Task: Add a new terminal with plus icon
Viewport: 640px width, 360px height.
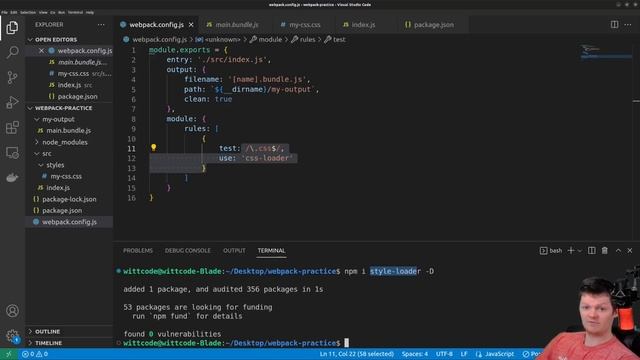Action: click(x=571, y=250)
